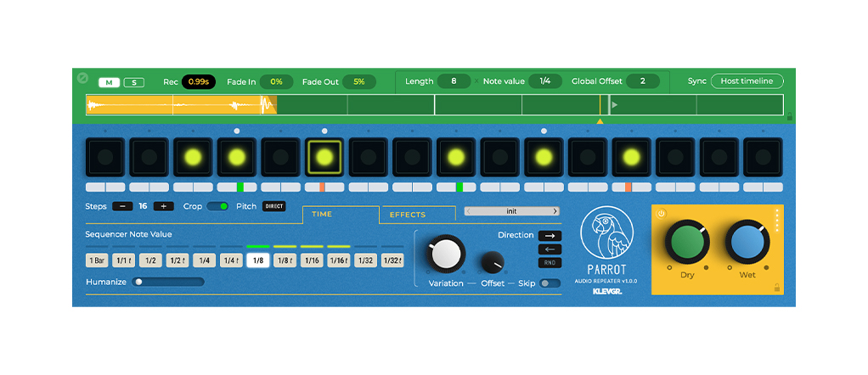The width and height of the screenshot is (868, 375).
Task: Increase Steps with the plus button
Action: click(x=163, y=206)
